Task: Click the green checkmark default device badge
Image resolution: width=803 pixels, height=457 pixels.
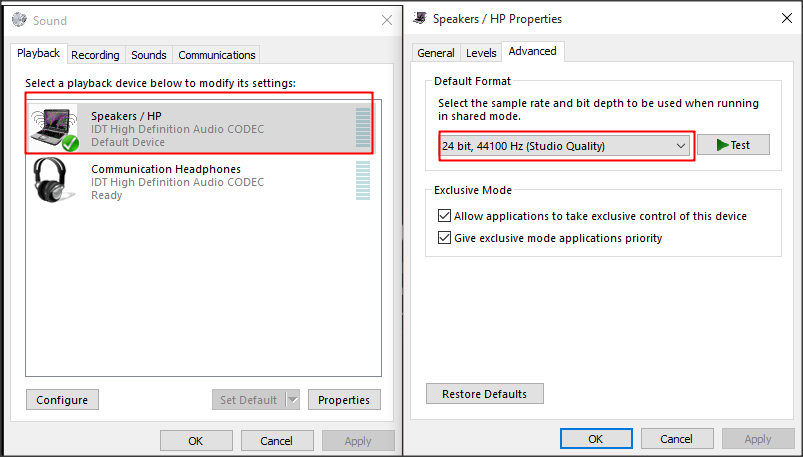Action: pyautogui.click(x=70, y=144)
